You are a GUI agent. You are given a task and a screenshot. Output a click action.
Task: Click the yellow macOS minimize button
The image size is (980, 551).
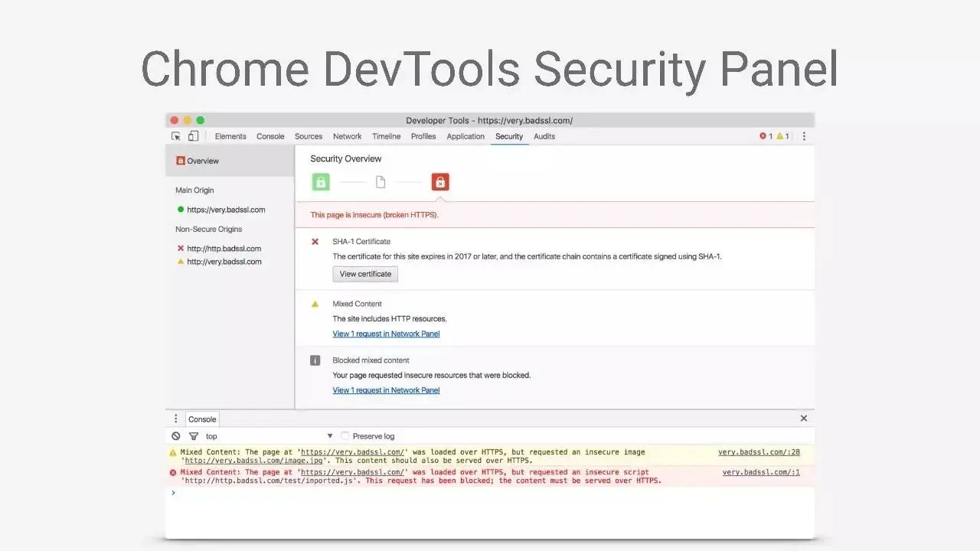click(x=188, y=120)
